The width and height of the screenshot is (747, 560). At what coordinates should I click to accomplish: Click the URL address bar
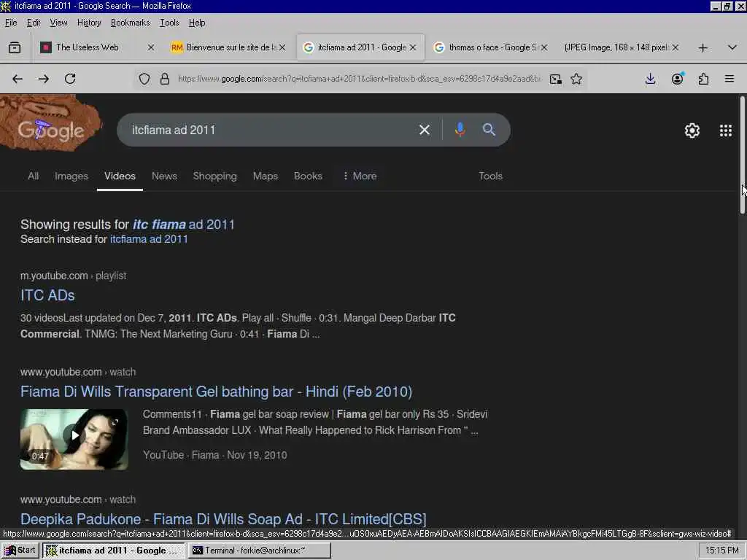pyautogui.click(x=360, y=79)
